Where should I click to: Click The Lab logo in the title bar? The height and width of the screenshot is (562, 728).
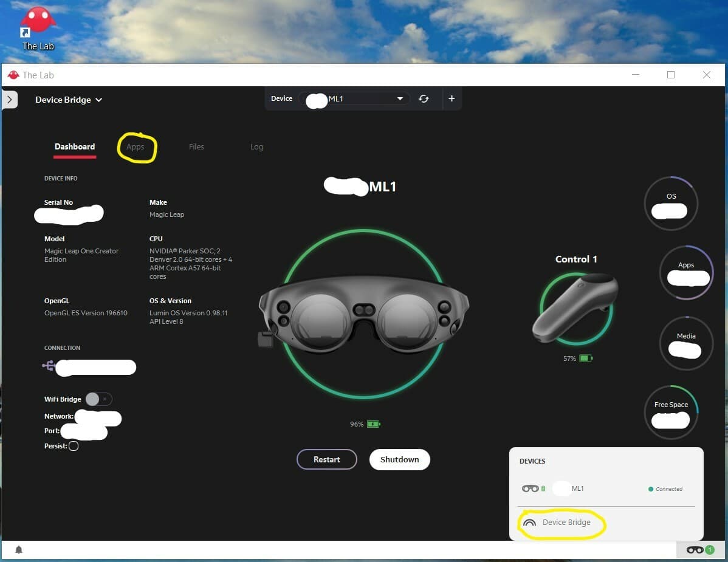tap(13, 75)
